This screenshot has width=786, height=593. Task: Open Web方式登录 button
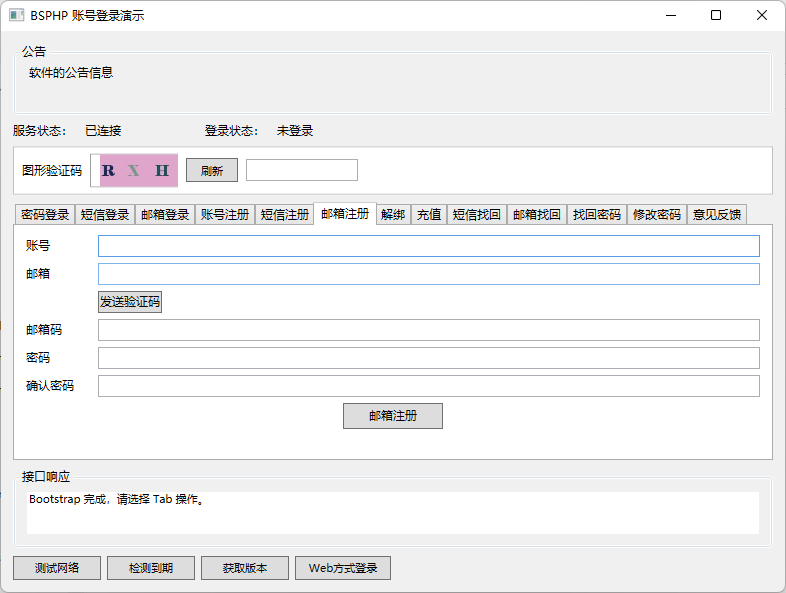pos(343,568)
